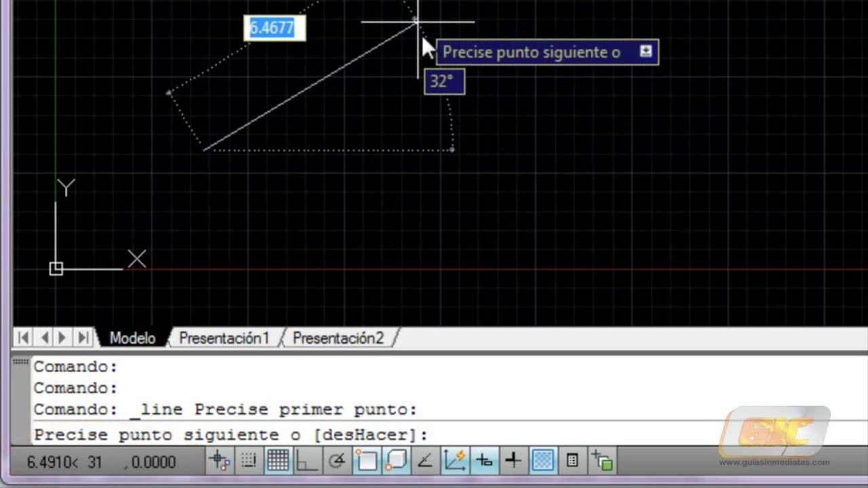
Task: Click the highlighted 6.4677 length input field
Action: click(273, 28)
